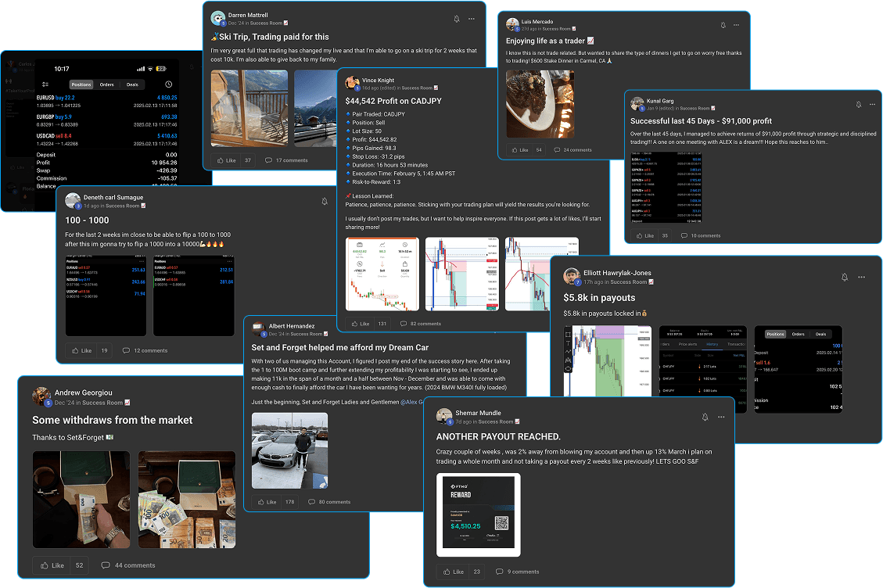This screenshot has width=883, height=588.
Task: Open 44 comments on Andrew Georgiou's post
Action: click(x=127, y=565)
